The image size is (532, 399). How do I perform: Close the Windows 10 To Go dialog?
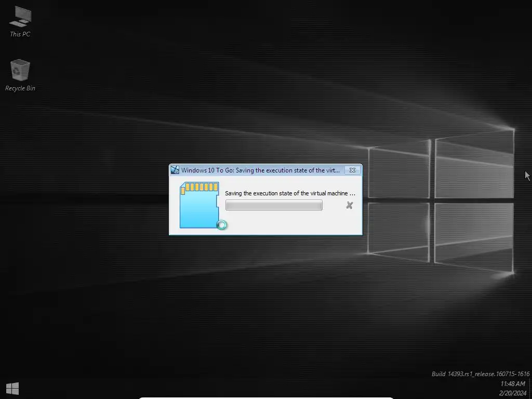353,170
